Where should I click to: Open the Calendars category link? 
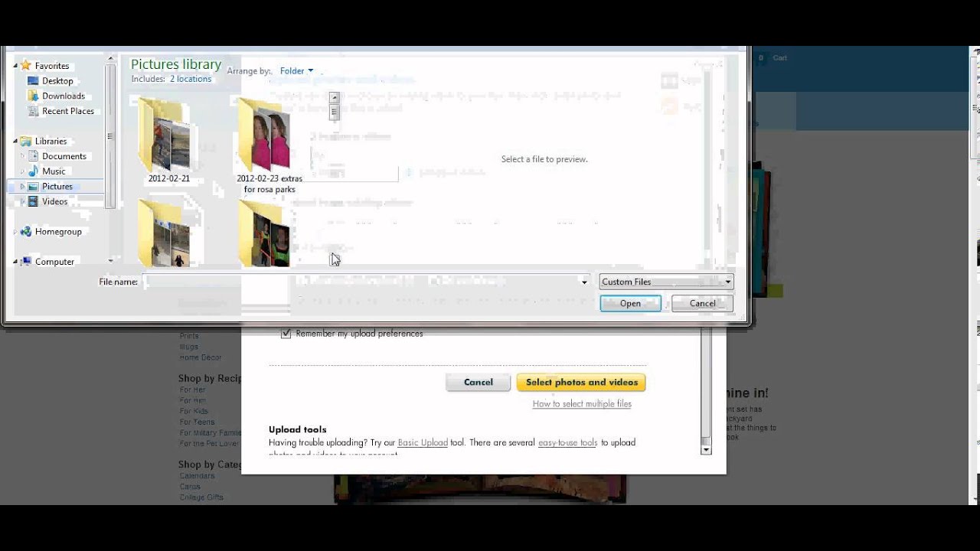197,476
